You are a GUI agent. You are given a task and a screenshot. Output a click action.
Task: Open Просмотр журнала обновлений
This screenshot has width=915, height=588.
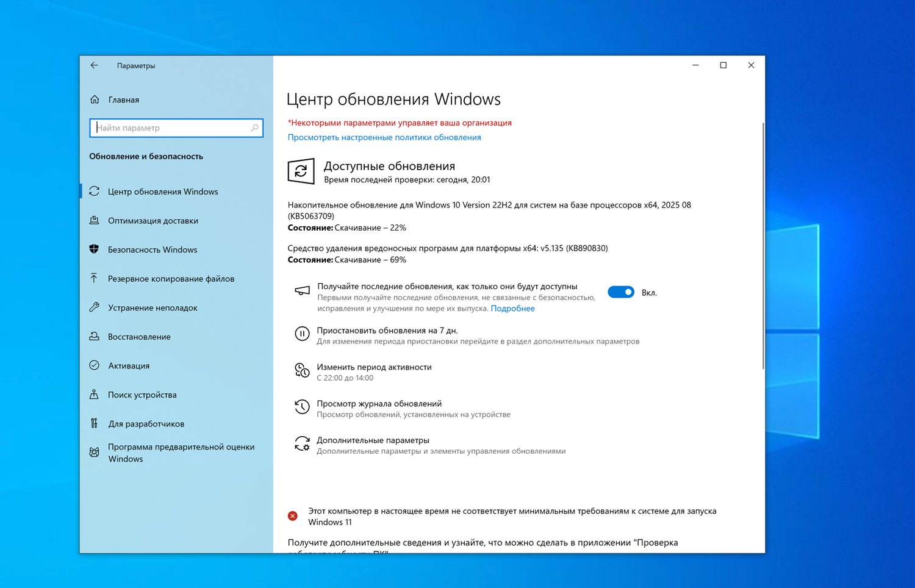(379, 404)
